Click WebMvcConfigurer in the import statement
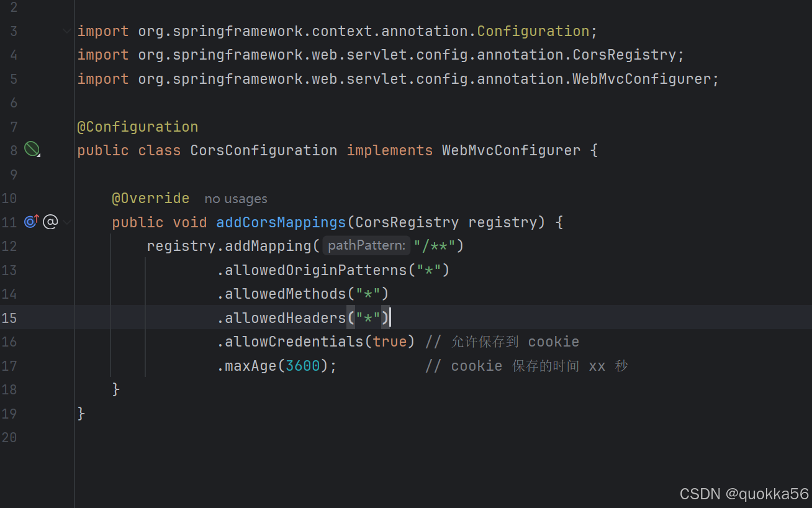 (641, 79)
